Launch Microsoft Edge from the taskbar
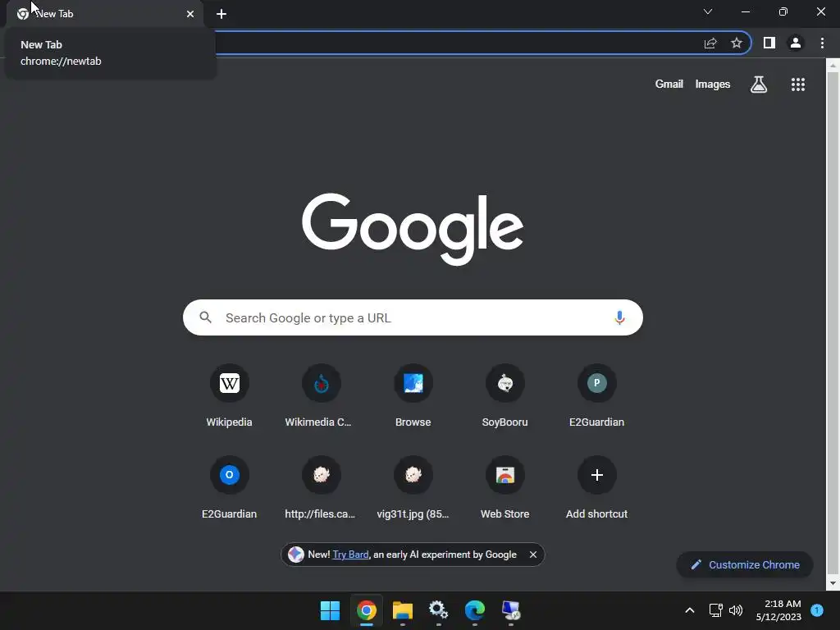 475,610
